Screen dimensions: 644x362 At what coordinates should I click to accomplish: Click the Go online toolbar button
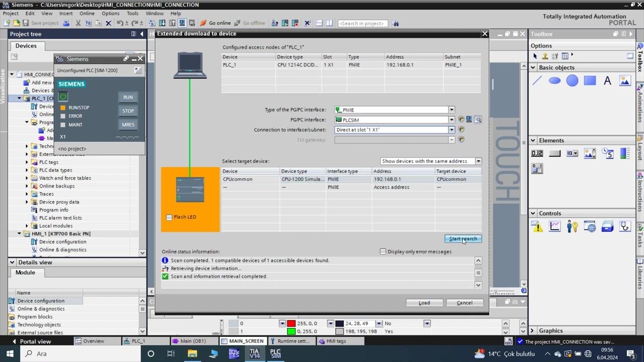click(215, 23)
